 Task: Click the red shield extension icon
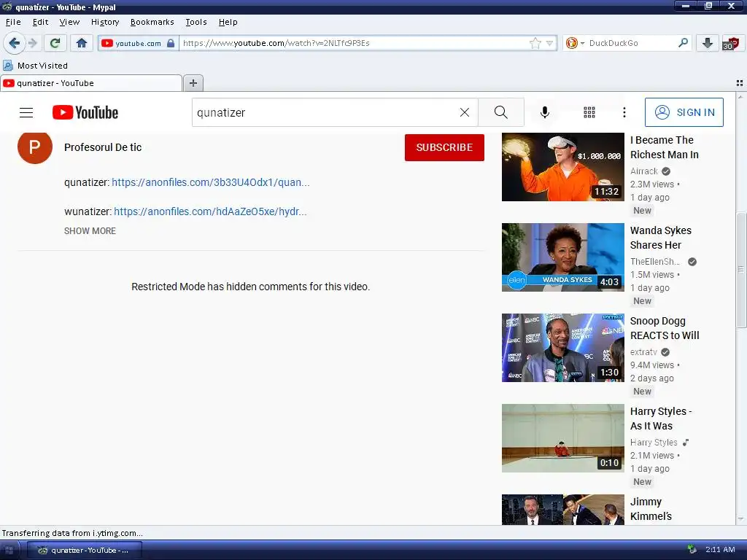click(x=730, y=43)
